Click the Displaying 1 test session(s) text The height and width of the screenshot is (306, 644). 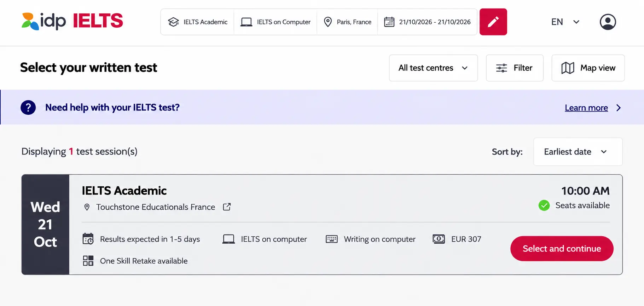point(79,151)
